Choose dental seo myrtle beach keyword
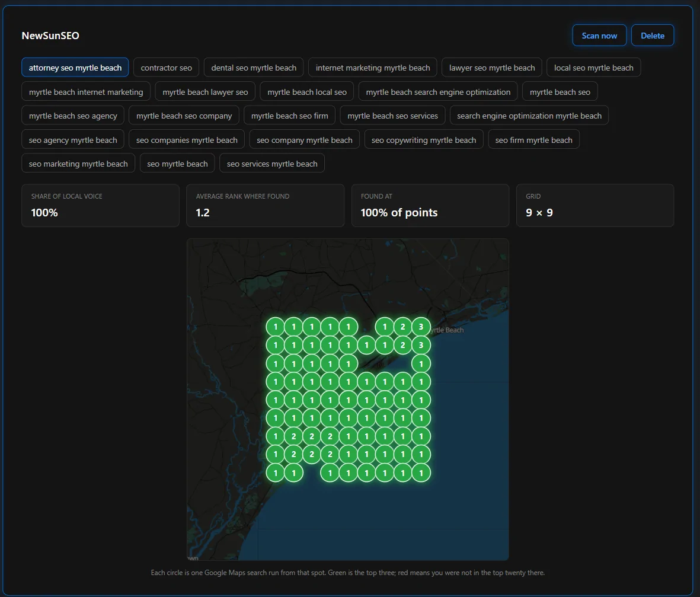 point(254,68)
